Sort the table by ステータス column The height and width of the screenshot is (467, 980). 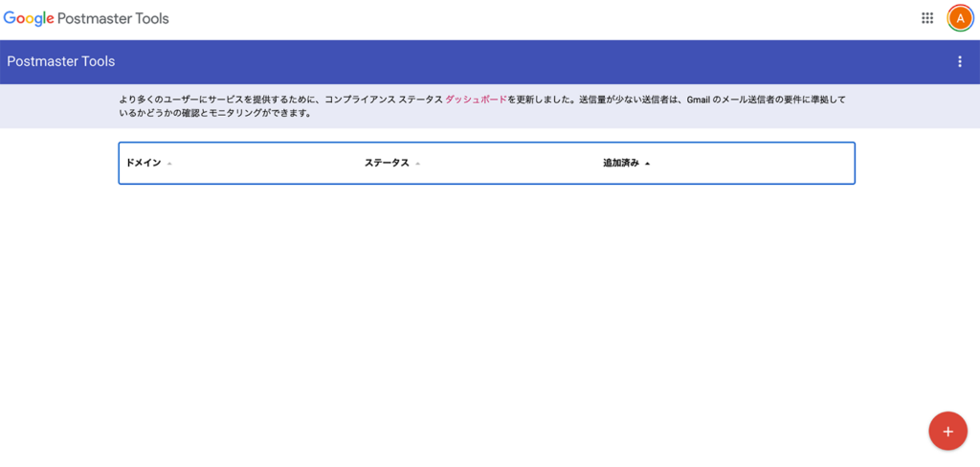[x=392, y=164]
